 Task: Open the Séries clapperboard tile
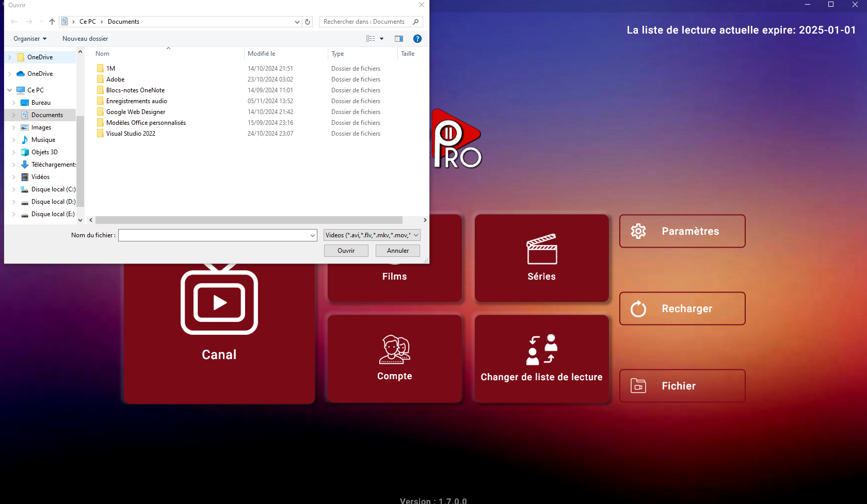[542, 258]
